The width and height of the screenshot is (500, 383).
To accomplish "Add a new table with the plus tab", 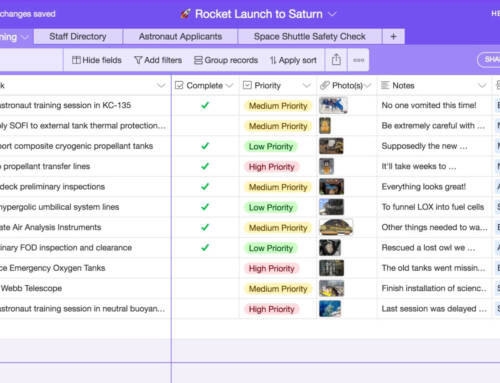I will (393, 36).
